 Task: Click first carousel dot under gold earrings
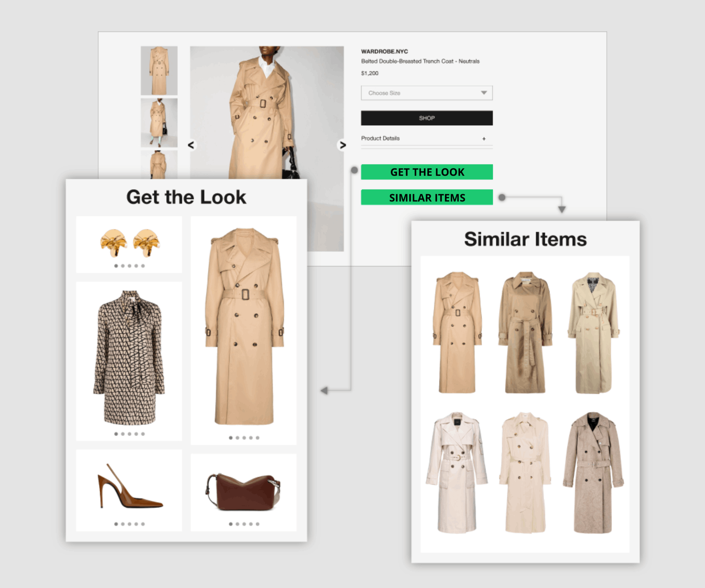coord(116,266)
